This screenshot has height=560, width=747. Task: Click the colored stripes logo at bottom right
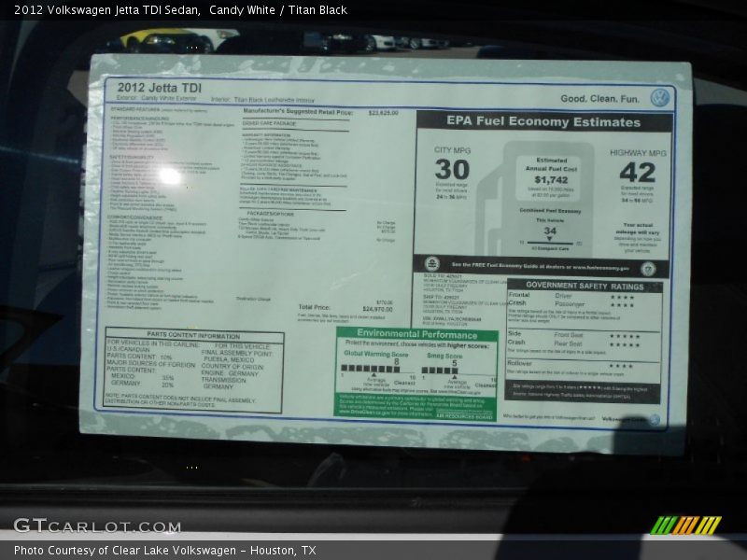[685, 525]
